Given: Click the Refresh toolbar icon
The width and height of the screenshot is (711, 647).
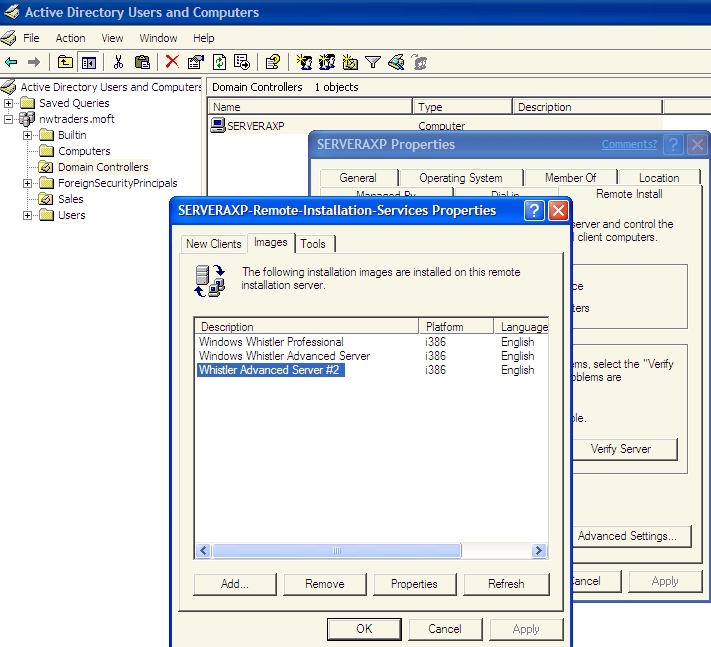Looking at the screenshot, I should point(219,62).
